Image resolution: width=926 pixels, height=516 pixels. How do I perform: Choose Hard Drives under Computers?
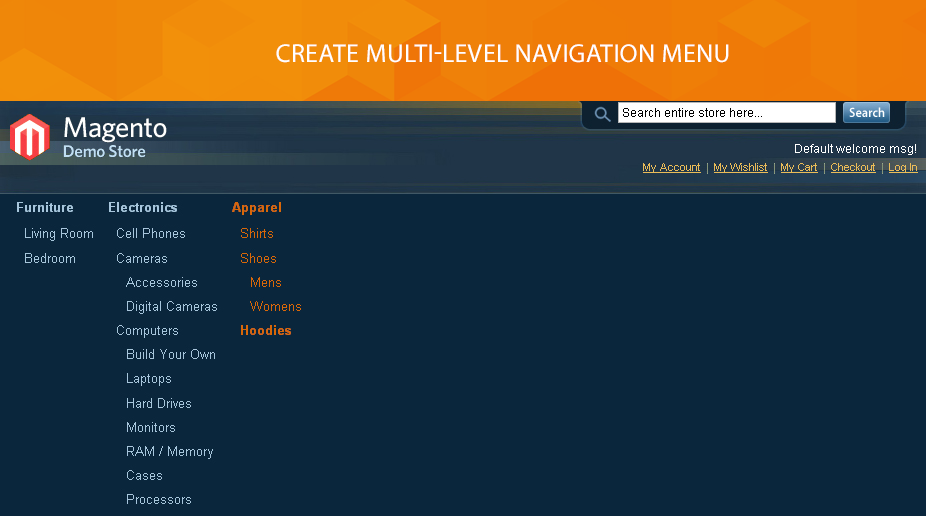[158, 404]
